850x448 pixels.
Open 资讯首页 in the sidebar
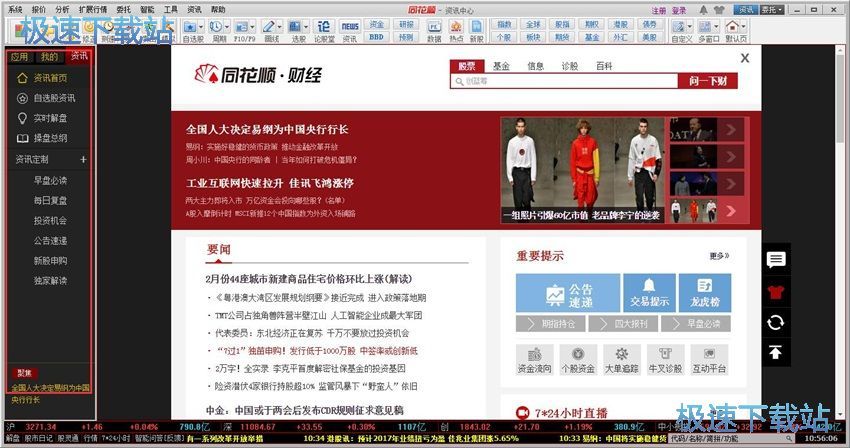click(50, 78)
